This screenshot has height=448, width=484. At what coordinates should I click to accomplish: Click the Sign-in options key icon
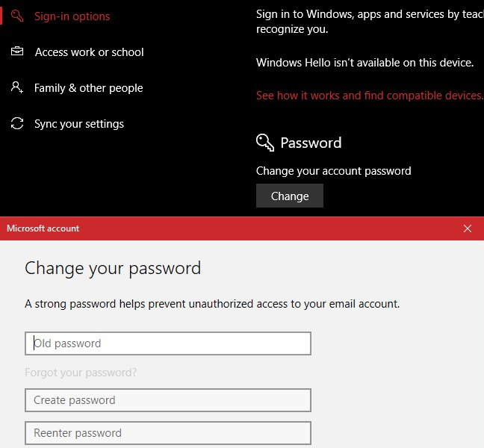pos(16,16)
